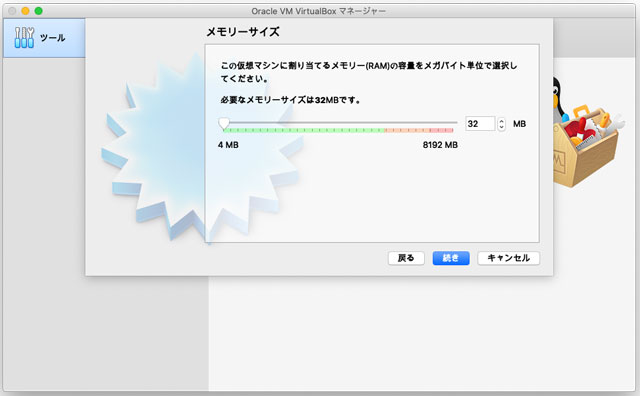Click the 4 MB minimum label
Viewport: 640px width, 396px height.
click(228, 145)
